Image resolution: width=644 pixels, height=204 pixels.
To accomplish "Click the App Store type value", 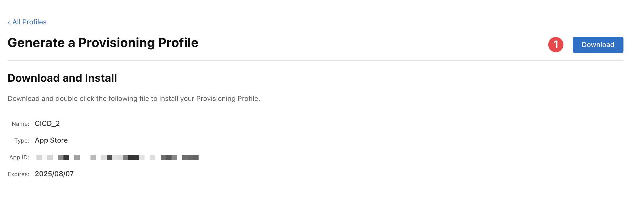I will (51, 140).
